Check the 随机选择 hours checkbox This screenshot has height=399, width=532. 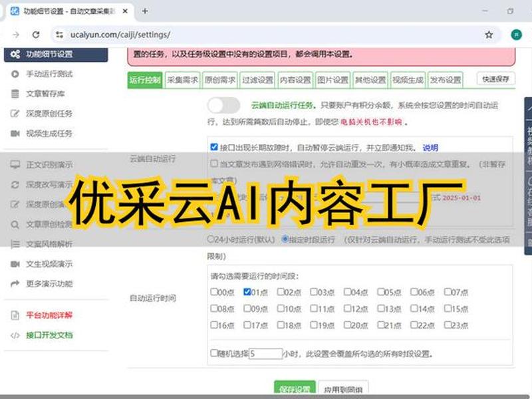[x=213, y=353]
